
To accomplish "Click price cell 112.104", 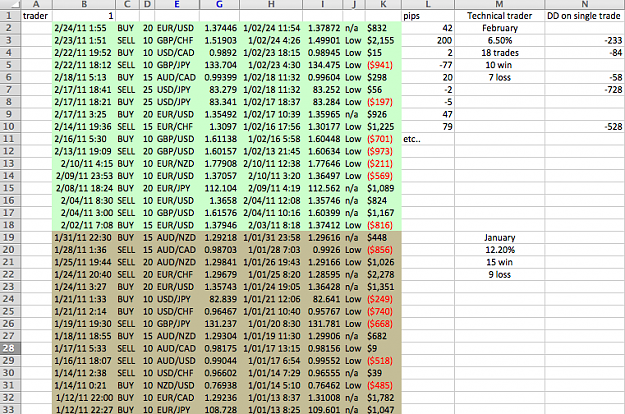I will pyautogui.click(x=219, y=188).
